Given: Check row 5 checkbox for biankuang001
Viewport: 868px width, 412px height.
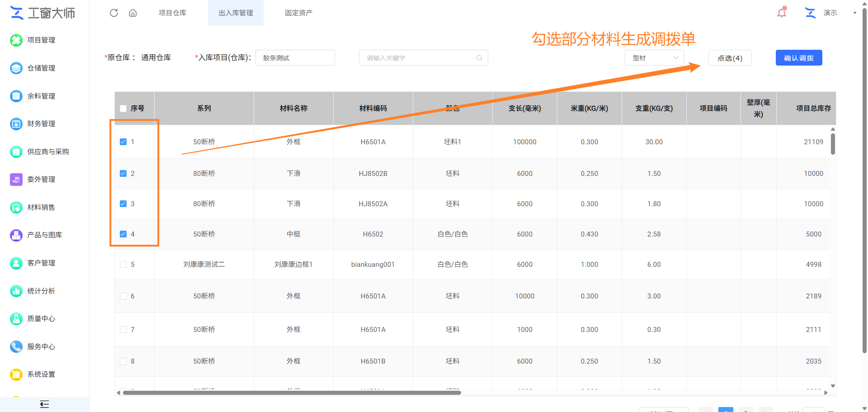Looking at the screenshot, I should 123,265.
